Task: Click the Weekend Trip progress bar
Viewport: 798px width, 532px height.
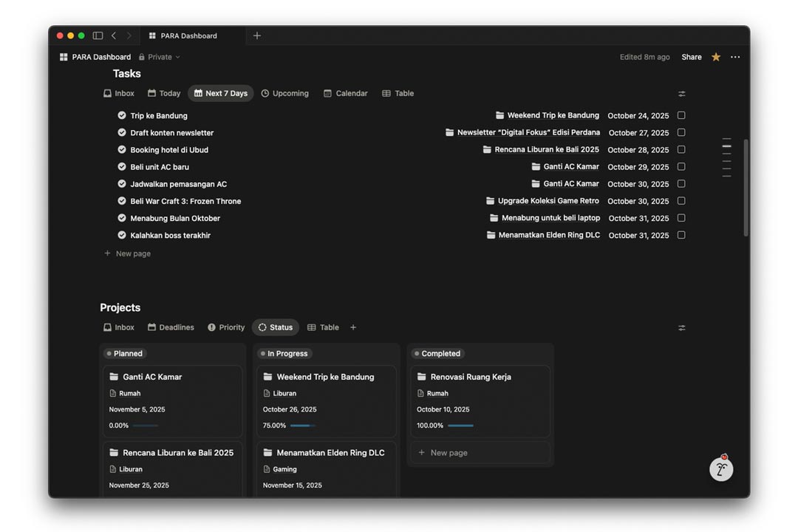Action: tap(302, 426)
